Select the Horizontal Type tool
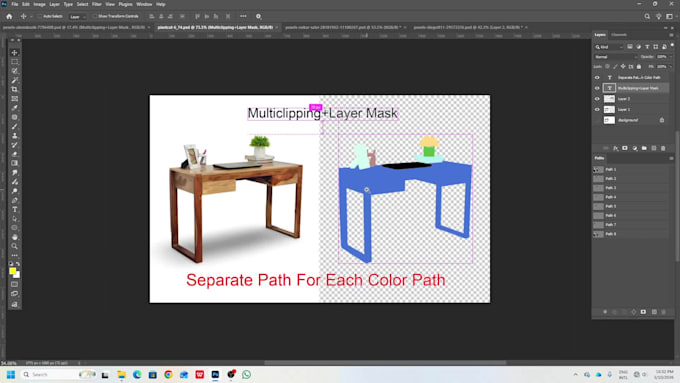The height and width of the screenshot is (383, 680). [14, 210]
